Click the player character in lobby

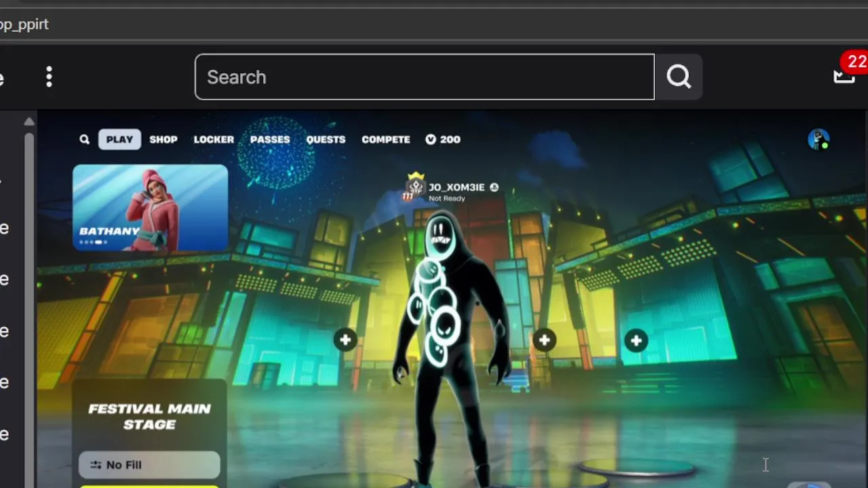450,346
